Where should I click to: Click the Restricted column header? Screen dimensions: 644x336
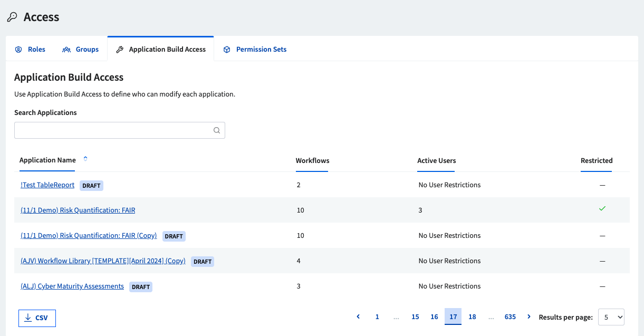coord(596,160)
